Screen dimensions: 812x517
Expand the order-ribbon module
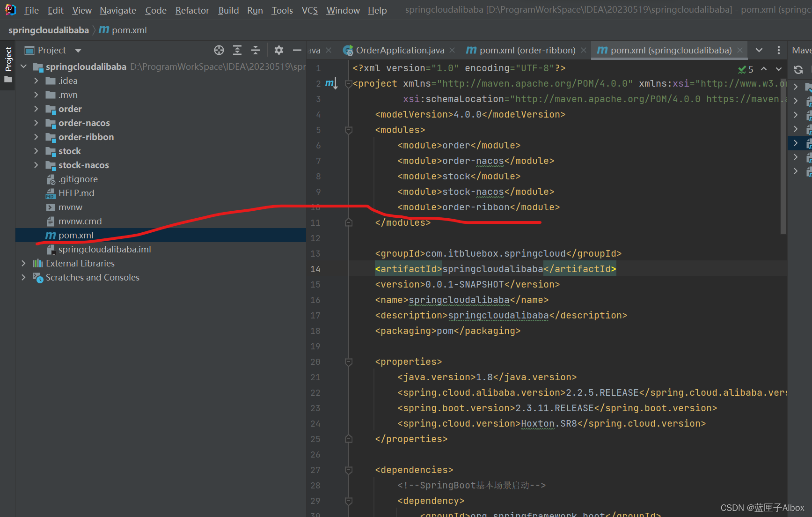click(36, 137)
